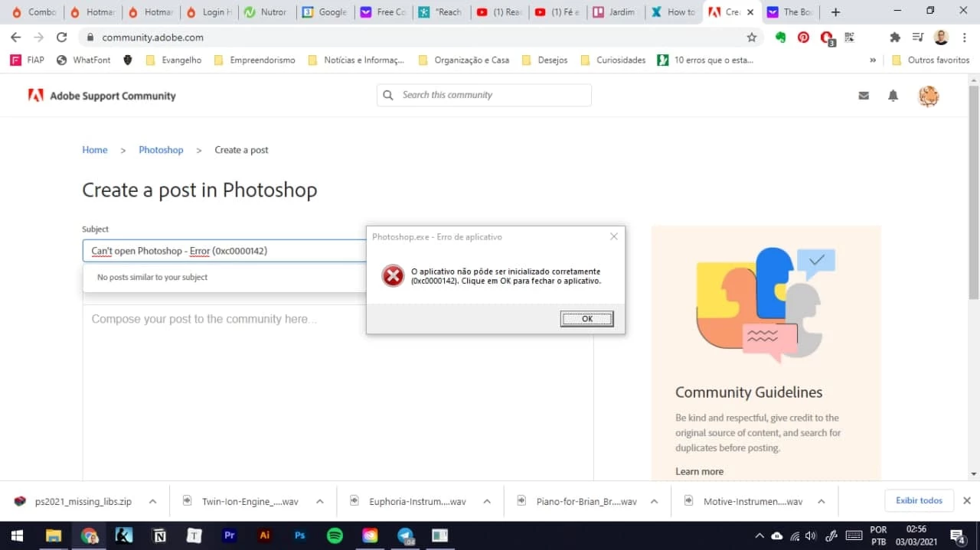Open the Photoshop breadcrumb link
This screenshot has width=980, height=550.
pos(161,150)
